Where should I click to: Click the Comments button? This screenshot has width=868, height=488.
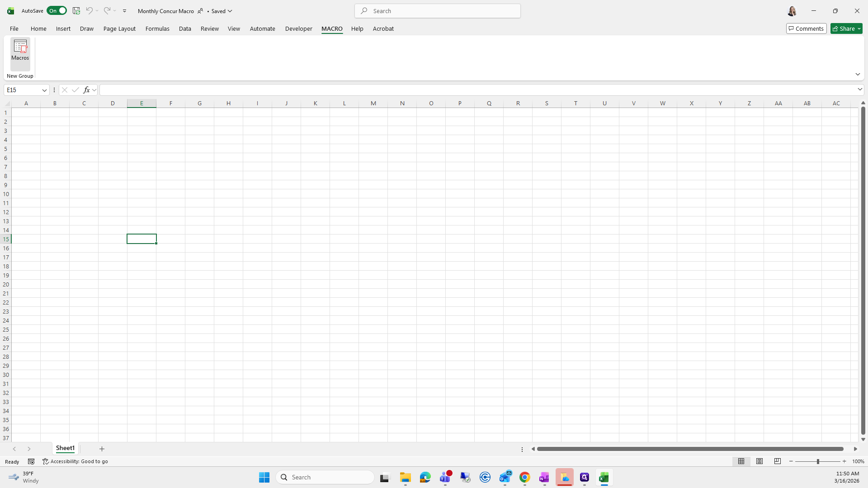[806, 28]
